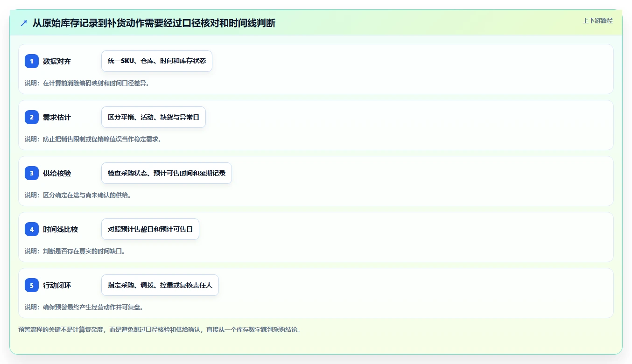Click the 检查采购状态、预计可售时间和延期记录 chip
This screenshot has height=364, width=632.
pyautogui.click(x=167, y=173)
